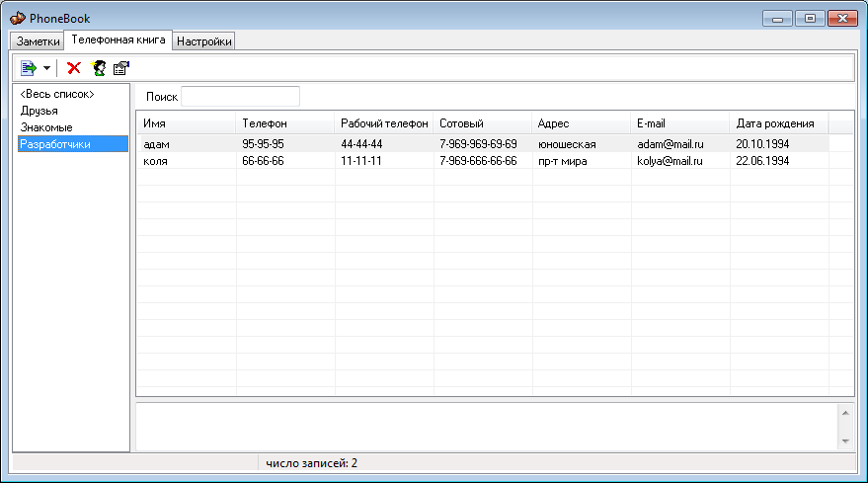Screen dimensions: 868x483
Task: Sort by the Рабочий телефон column header
Action: click(384, 122)
